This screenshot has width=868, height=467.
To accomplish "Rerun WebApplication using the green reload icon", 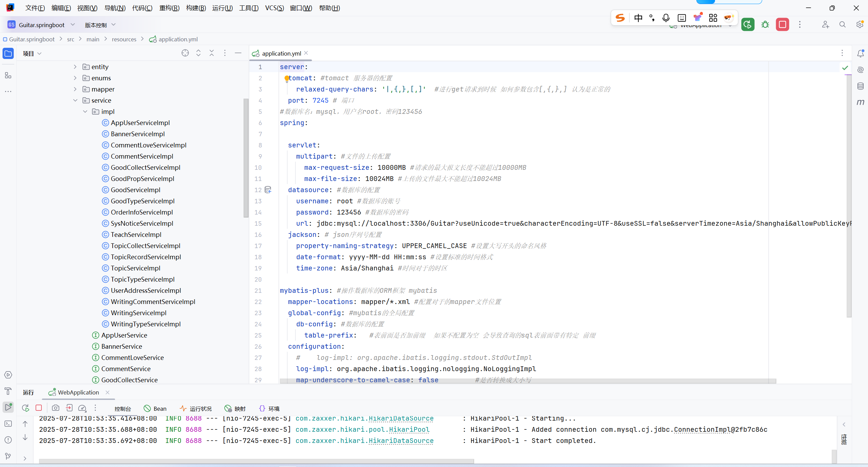I will tap(748, 25).
